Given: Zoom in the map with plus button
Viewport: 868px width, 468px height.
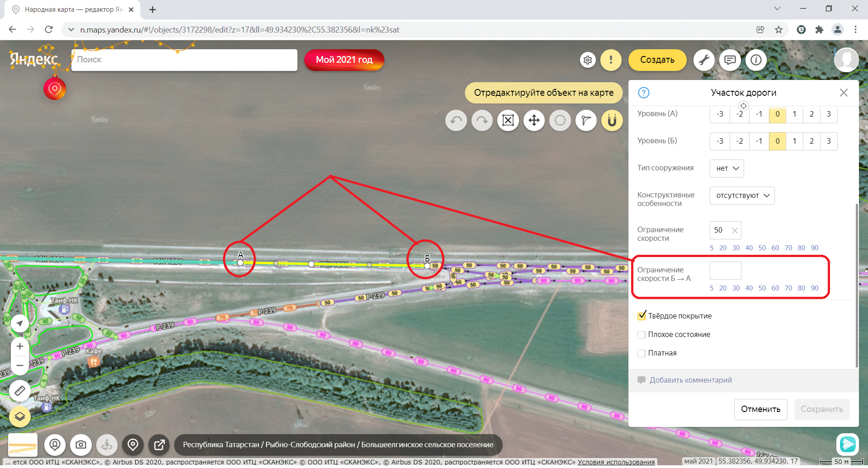Looking at the screenshot, I should [x=20, y=346].
